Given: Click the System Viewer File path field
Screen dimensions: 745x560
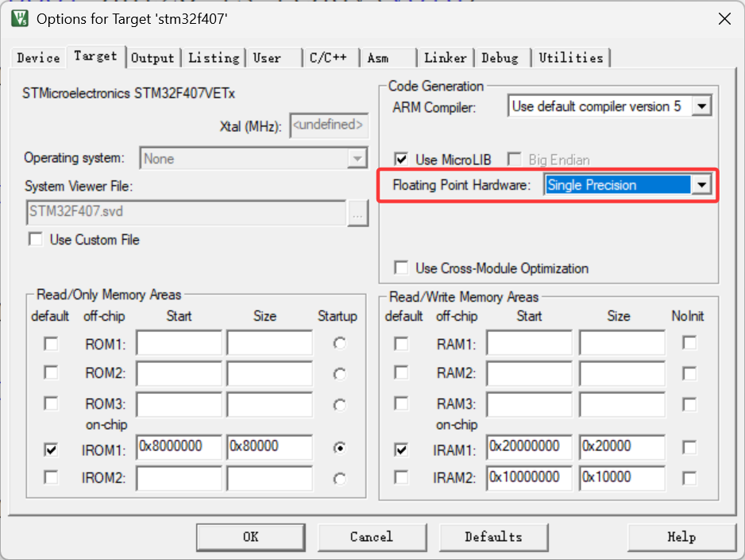Looking at the screenshot, I should pos(186,212).
